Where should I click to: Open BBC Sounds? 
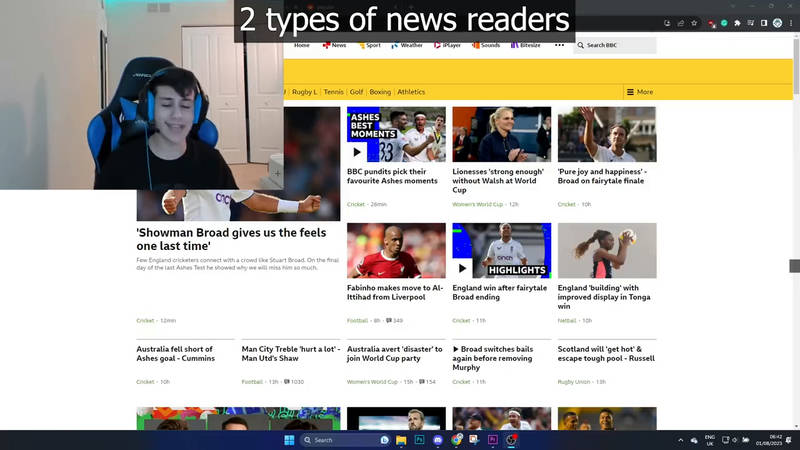(x=486, y=45)
